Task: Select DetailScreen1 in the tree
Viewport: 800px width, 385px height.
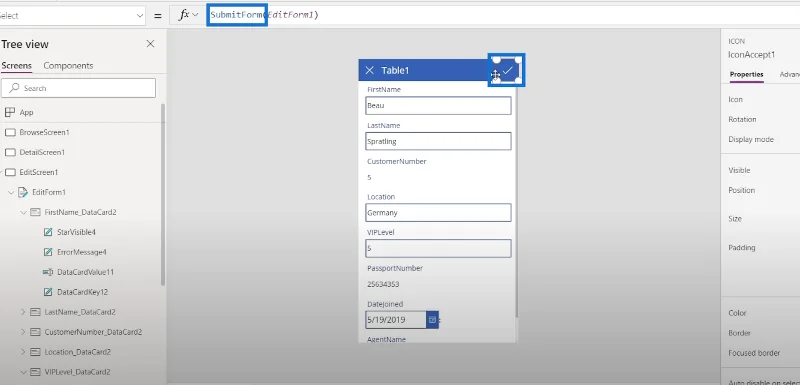Action: (42, 152)
